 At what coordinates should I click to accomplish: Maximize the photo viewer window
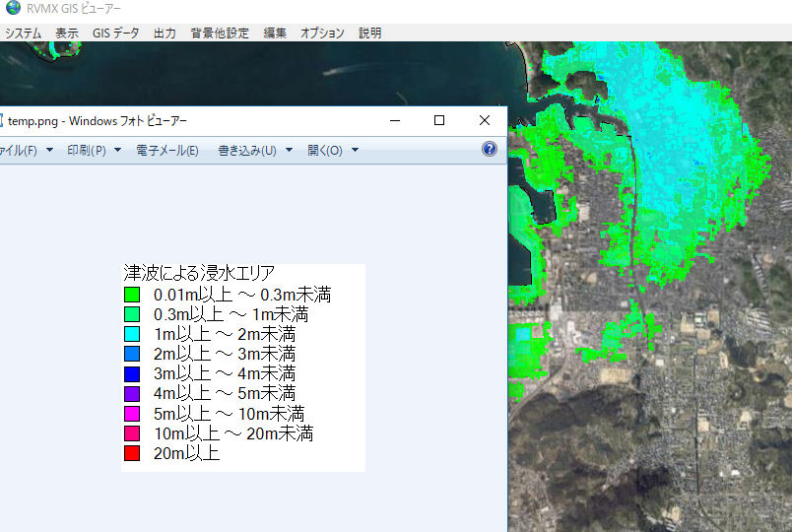click(x=439, y=120)
